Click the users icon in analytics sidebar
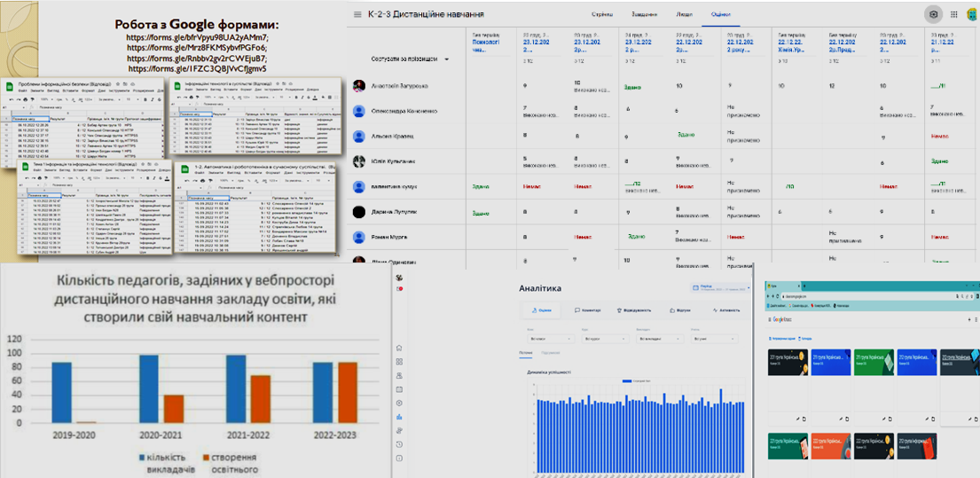This screenshot has width=980, height=478. 400,375
